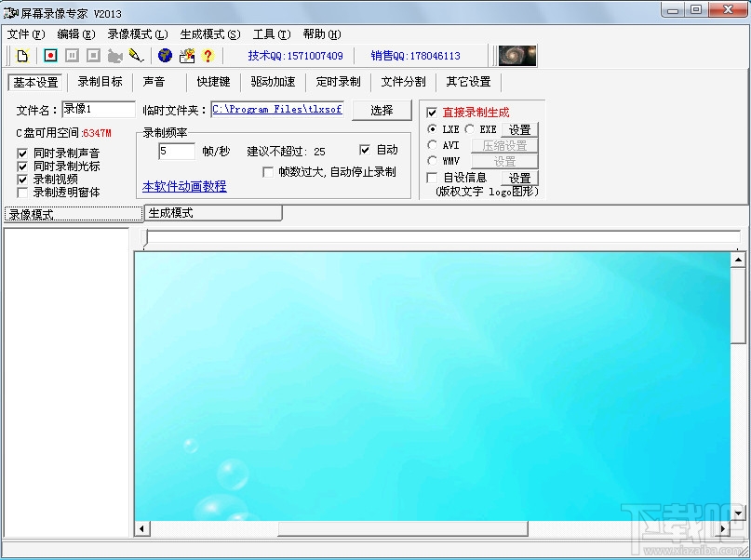Open the 帮助(H) menu
This screenshot has width=751, height=560.
pyautogui.click(x=322, y=34)
